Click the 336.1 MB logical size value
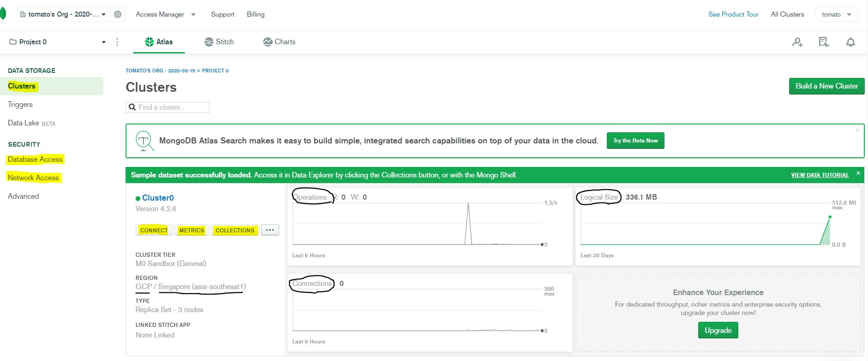This screenshot has height=361, width=868. (641, 197)
